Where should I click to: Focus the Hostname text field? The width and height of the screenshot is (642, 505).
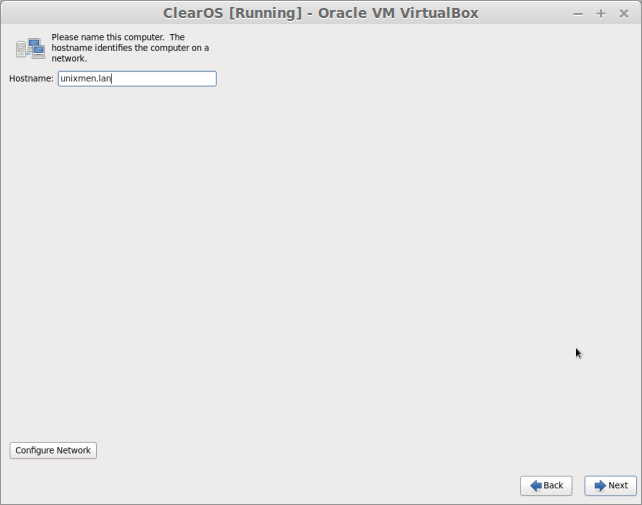[137, 79]
